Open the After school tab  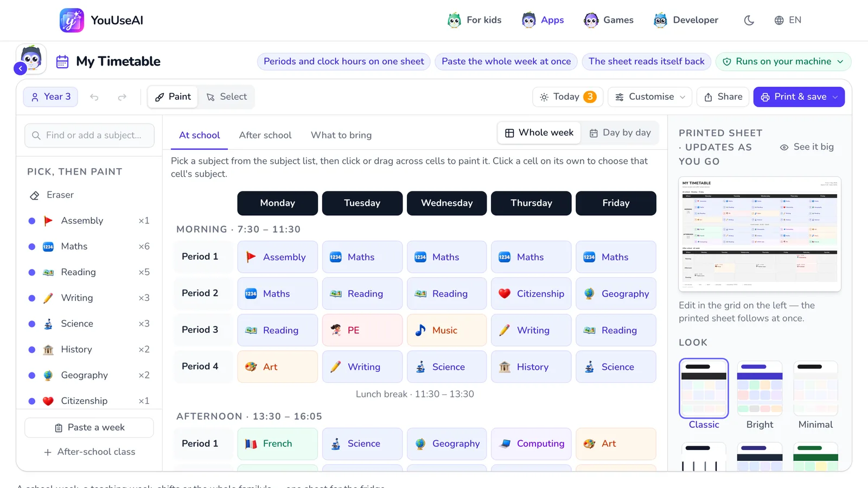(x=265, y=136)
